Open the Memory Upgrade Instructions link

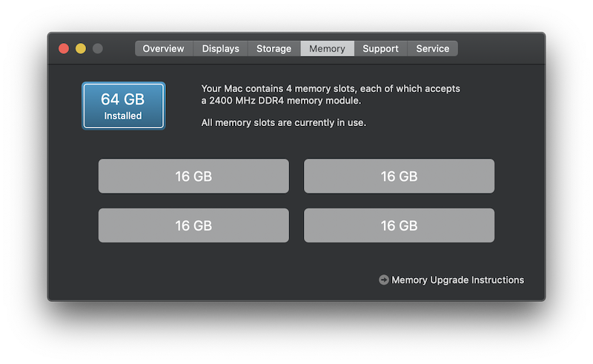[457, 280]
